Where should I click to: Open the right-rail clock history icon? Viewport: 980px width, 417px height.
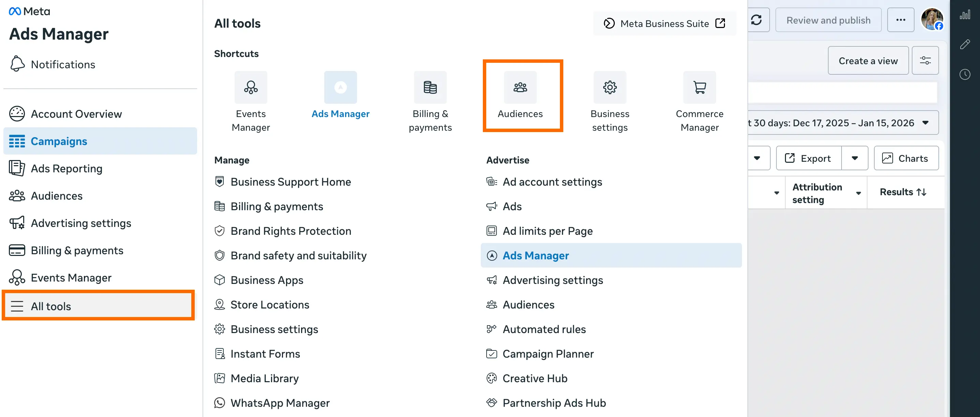coord(964,74)
